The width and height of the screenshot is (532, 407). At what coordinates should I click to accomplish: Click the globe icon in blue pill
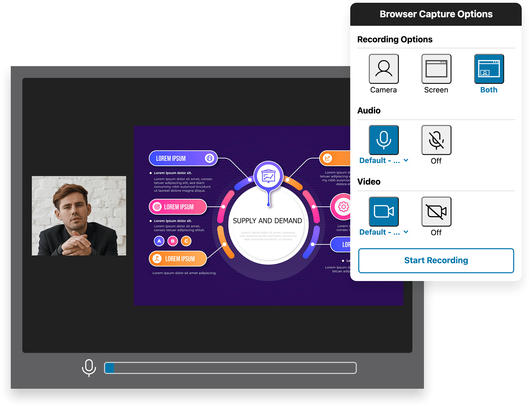click(209, 158)
